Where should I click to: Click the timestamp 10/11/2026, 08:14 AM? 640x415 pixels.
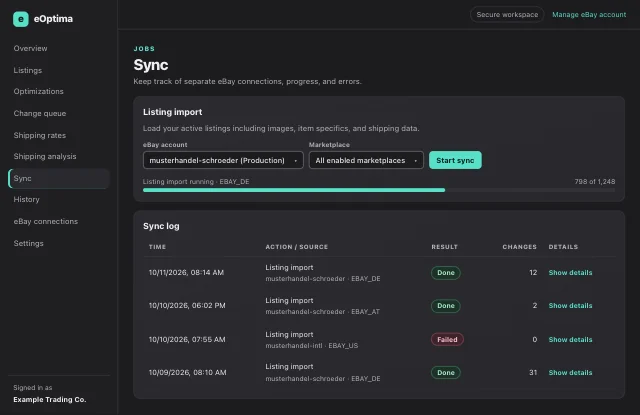click(x=186, y=273)
